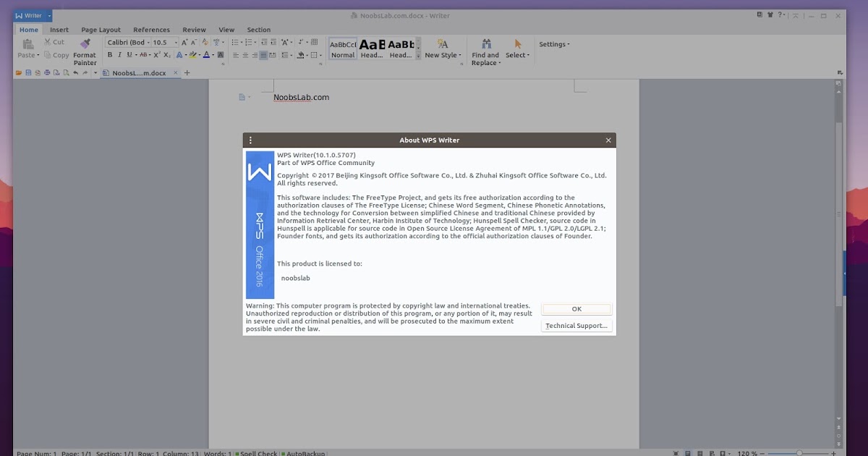868x456 pixels.
Task: Open the Page Layout tab
Action: tap(101, 30)
